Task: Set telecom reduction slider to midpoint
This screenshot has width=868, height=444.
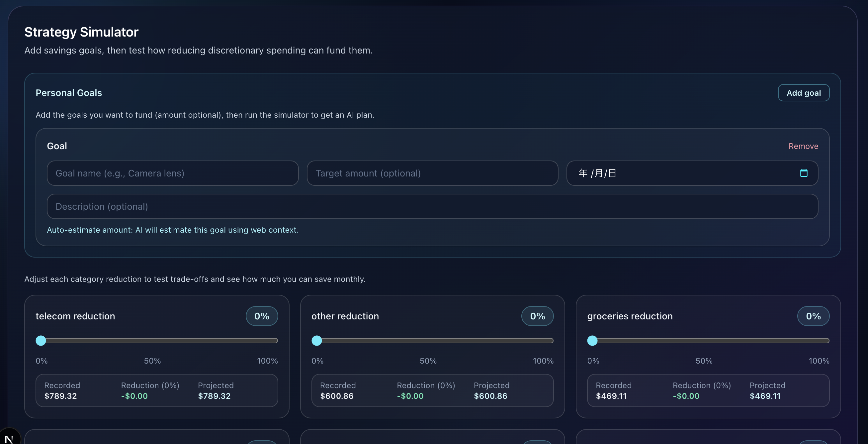Action: click(157, 341)
